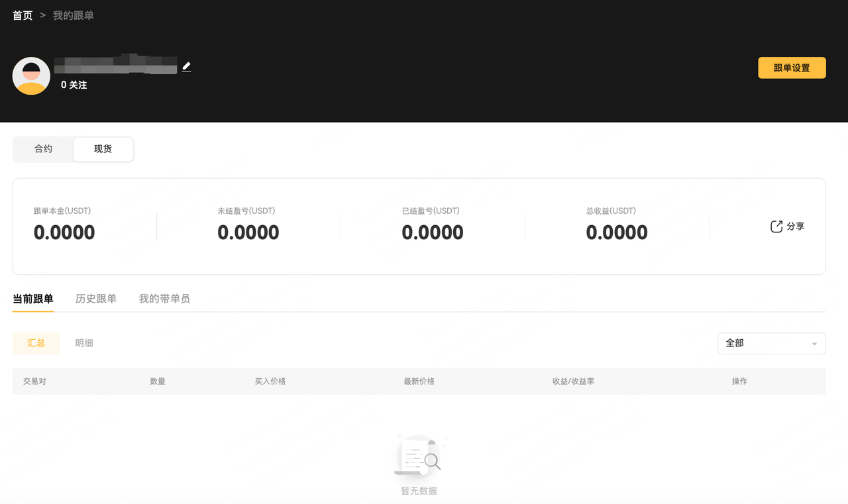
Task: Switch to the 历史跟单 tab
Action: click(96, 299)
